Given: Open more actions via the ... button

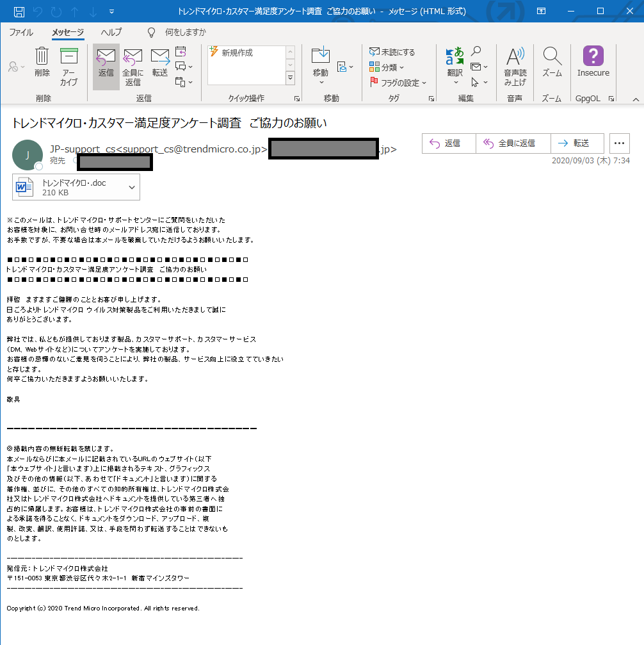Looking at the screenshot, I should pos(618,143).
